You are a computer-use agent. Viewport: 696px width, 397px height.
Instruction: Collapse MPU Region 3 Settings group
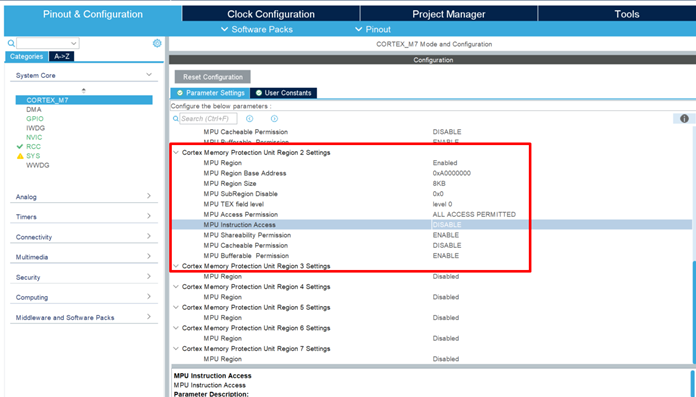point(176,266)
